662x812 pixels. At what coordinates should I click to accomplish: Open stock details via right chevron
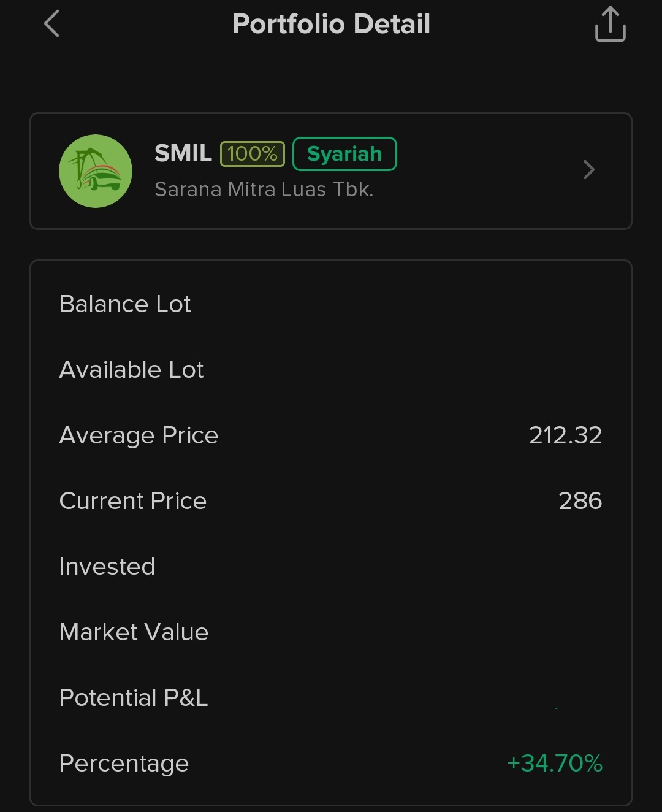(589, 170)
